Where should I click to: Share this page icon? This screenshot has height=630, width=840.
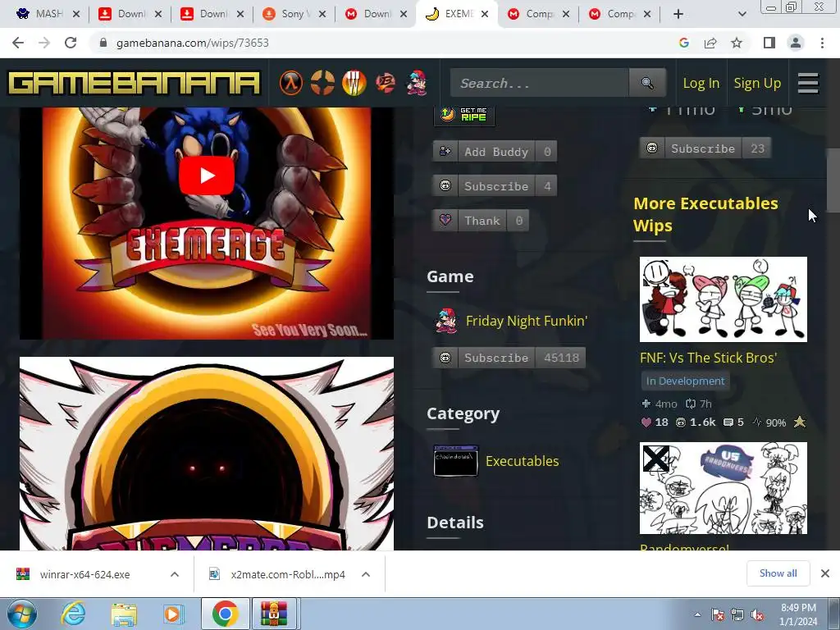point(710,43)
